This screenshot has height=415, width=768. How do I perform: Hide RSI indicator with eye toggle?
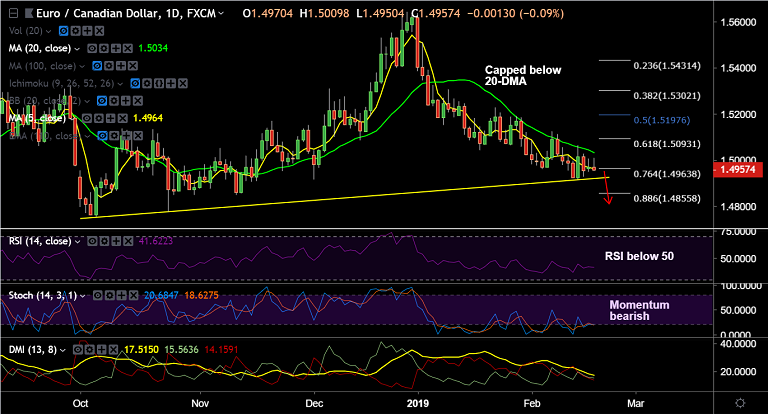pyautogui.click(x=92, y=241)
